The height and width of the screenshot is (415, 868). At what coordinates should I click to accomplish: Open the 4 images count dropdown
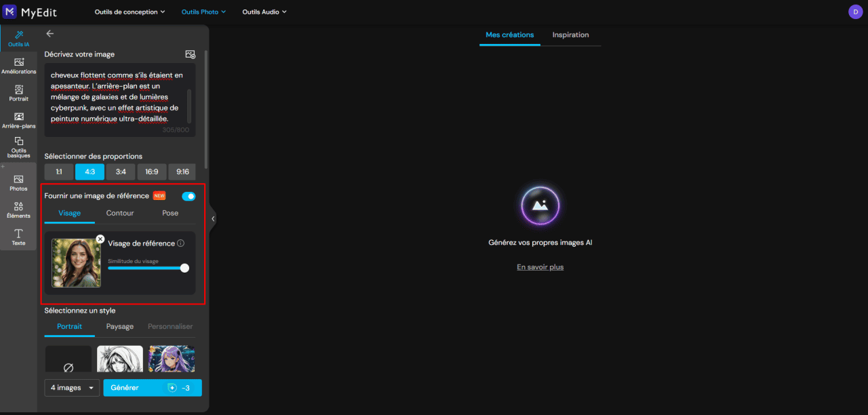point(72,388)
